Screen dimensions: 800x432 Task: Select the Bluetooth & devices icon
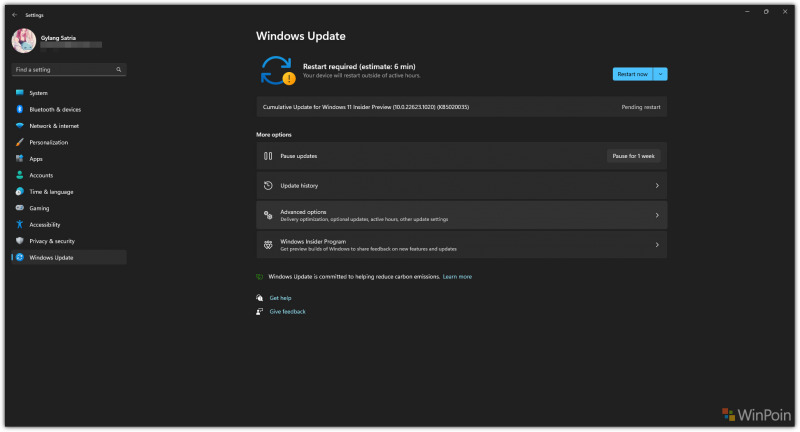[x=19, y=109]
